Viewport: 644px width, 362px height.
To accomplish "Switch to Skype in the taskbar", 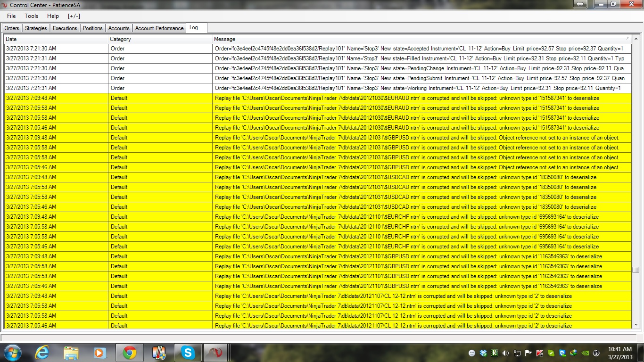I will coord(188,353).
